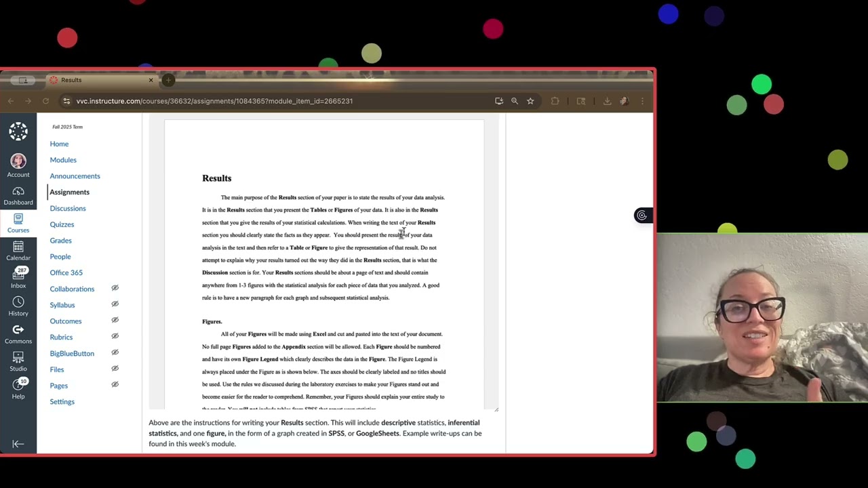
Task: Click the resize handle of document preview
Action: click(496, 409)
